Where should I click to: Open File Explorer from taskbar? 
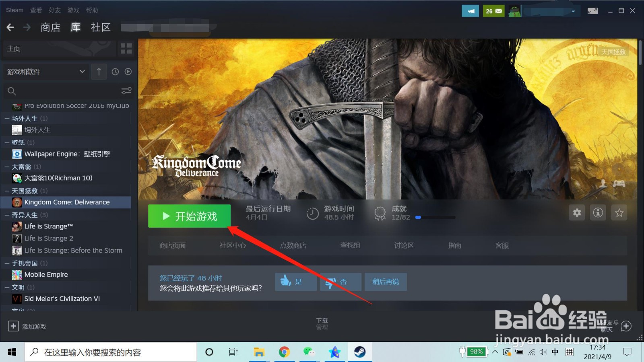tap(259, 352)
